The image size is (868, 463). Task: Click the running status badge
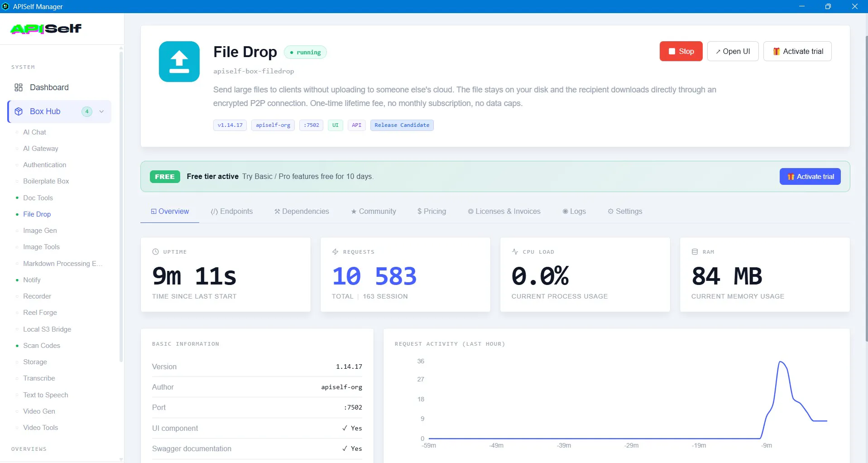pos(305,53)
